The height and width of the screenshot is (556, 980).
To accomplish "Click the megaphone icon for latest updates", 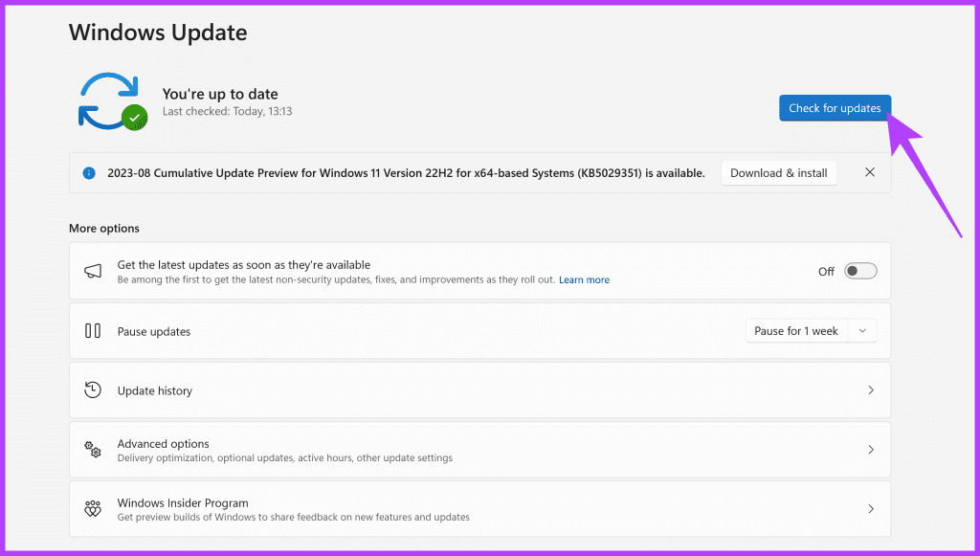I will [x=93, y=271].
